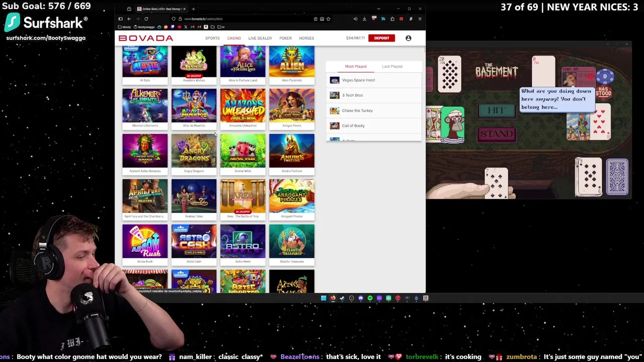644x362 pixels.
Task: Click the 3 Tech Bros list icon
Action: pos(335,95)
